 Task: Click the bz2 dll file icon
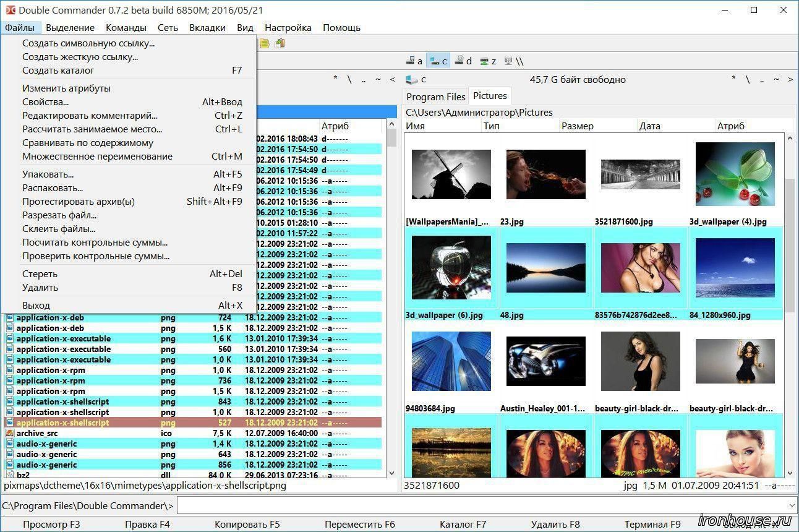[x=9, y=474]
